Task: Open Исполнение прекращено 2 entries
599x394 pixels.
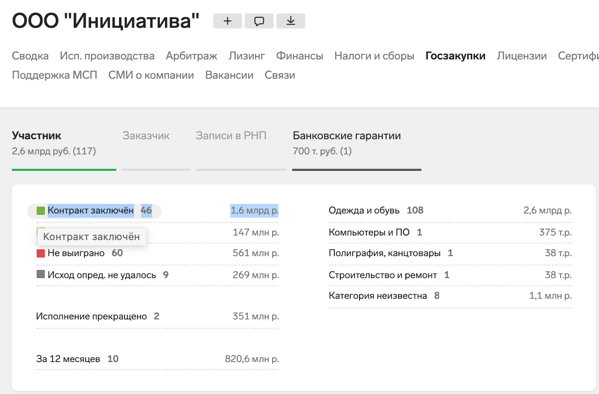Action: 98,316
